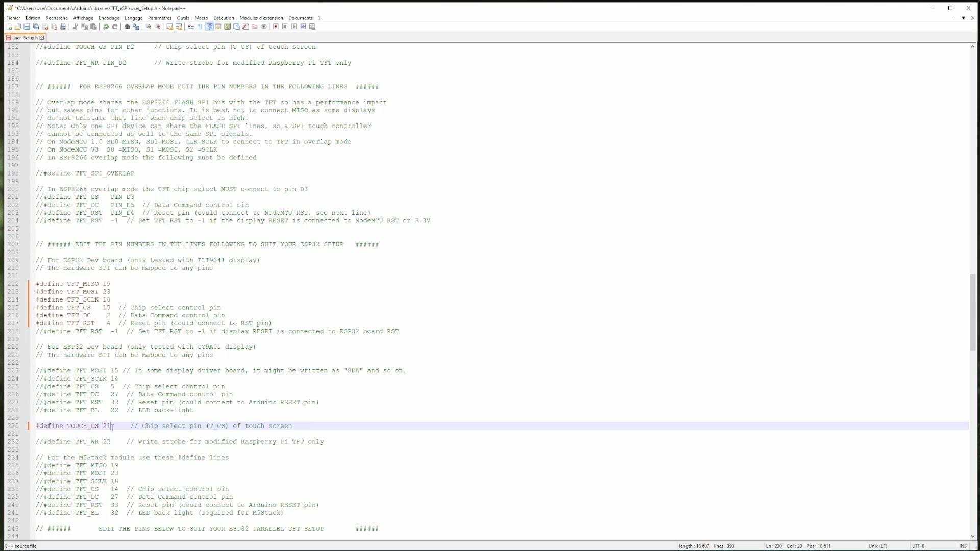Click the Redo toolbar icon
980x551 pixels.
pyautogui.click(x=115, y=27)
